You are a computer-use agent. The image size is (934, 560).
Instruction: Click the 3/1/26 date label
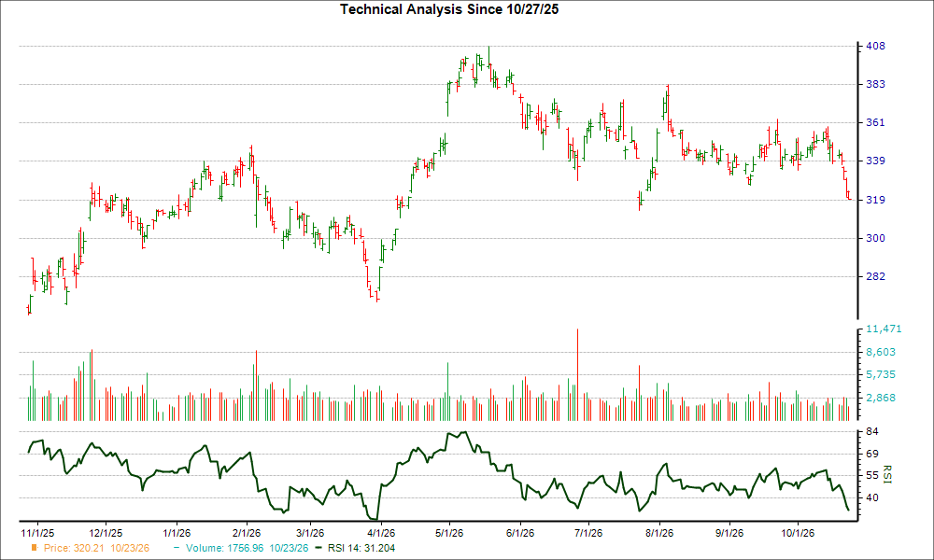[x=310, y=533]
